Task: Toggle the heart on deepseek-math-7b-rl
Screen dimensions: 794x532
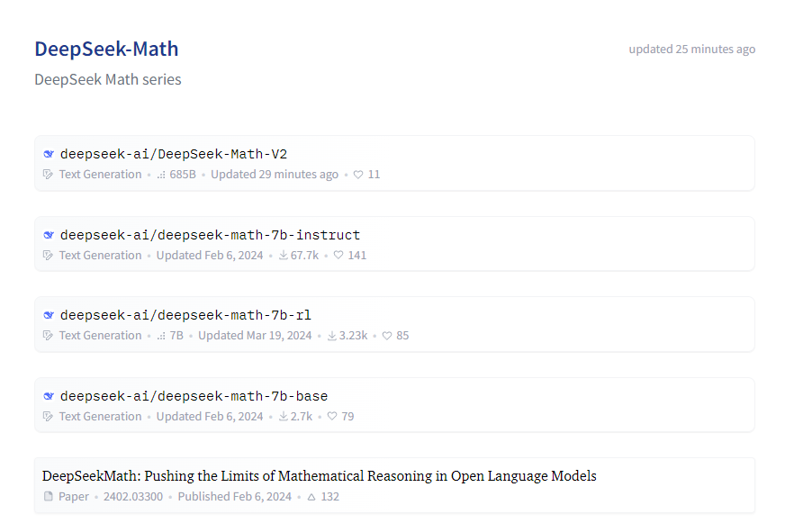Action: 385,335
